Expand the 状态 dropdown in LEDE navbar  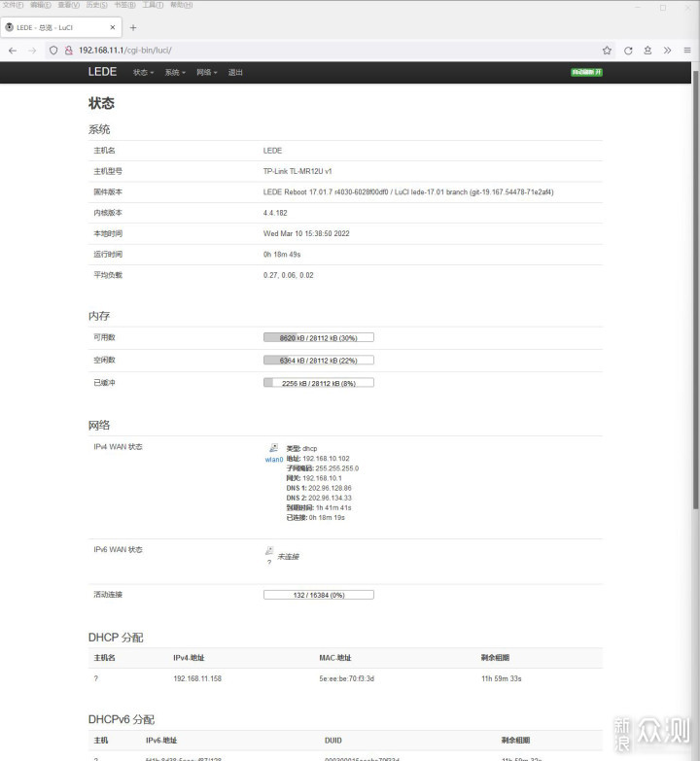point(143,72)
